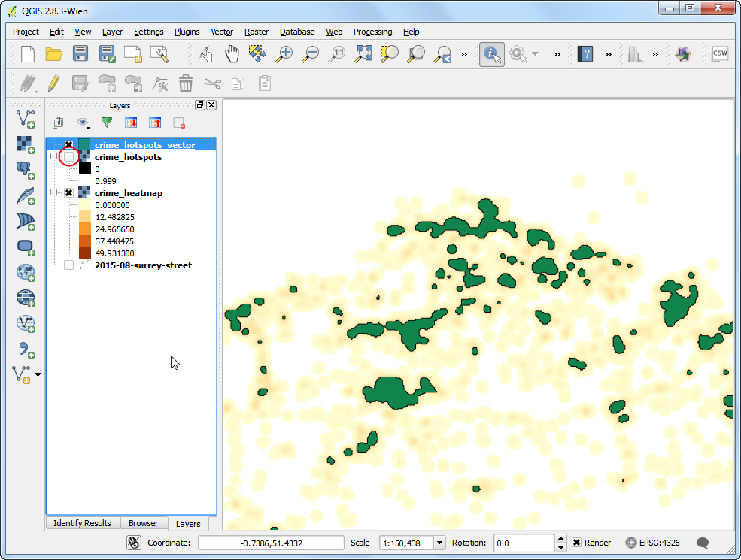Enable the crime_hotspots layer checkbox
Viewport: 741px width, 560px height.
click(69, 157)
